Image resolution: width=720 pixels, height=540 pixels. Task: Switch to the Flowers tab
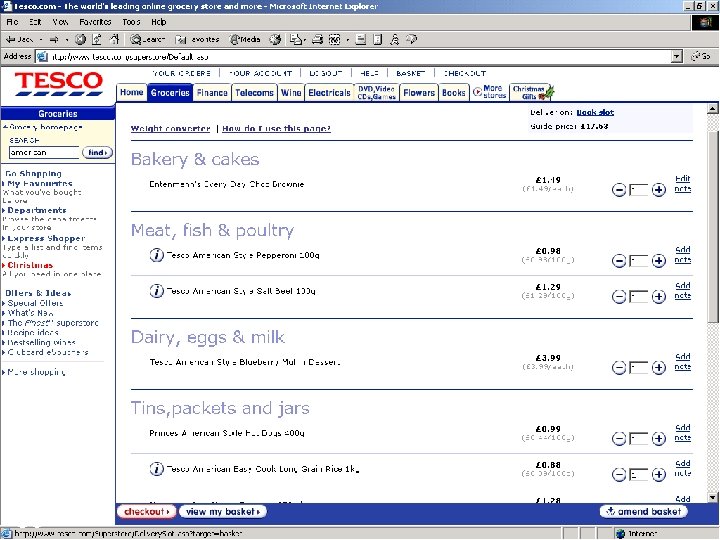[419, 93]
